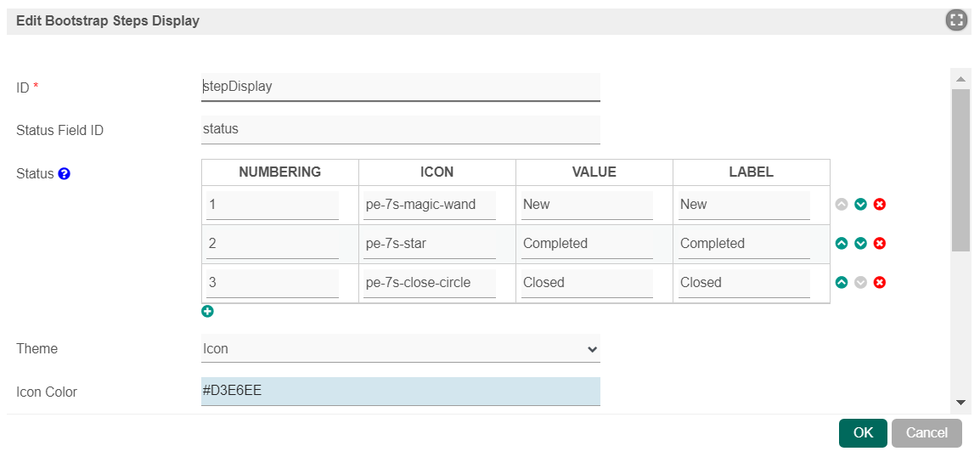This screenshot has height=457, width=980.
Task: Move the Completed status row up
Action: pos(842,244)
